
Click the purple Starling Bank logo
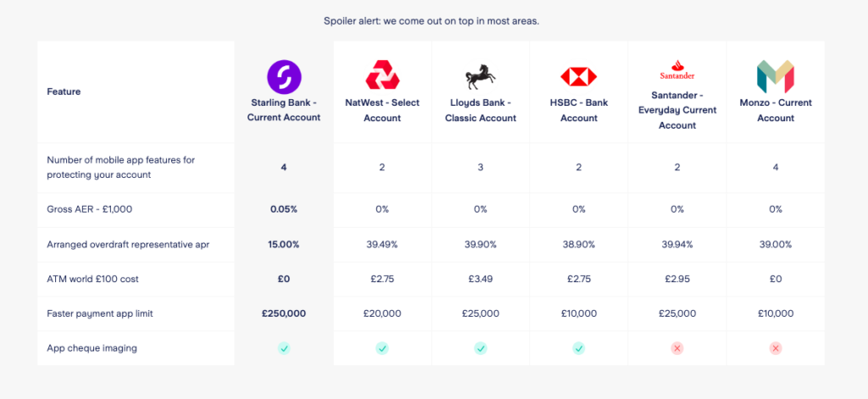click(x=284, y=77)
